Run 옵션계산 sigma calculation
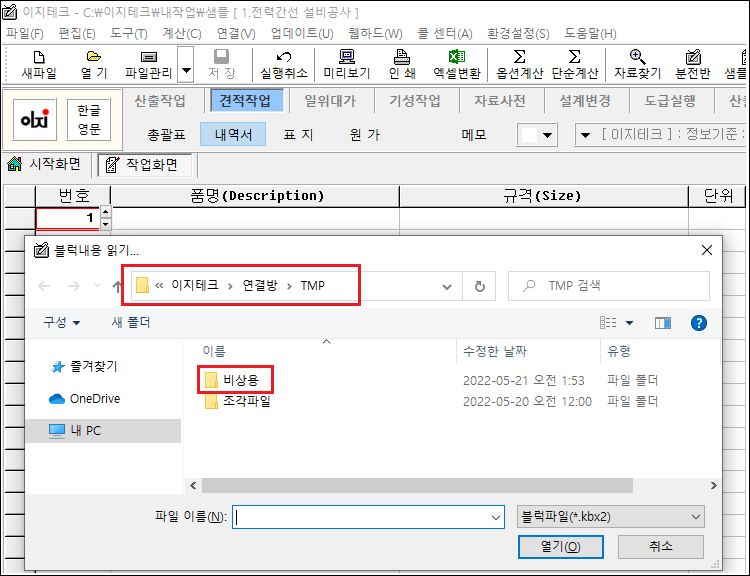This screenshot has width=750, height=576. [x=519, y=65]
